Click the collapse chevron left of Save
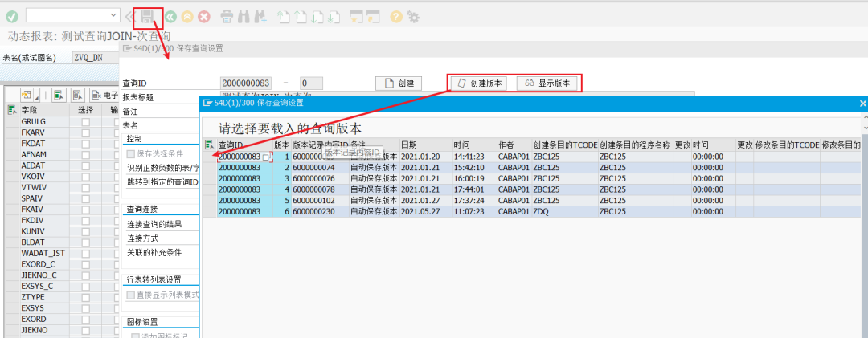 (129, 17)
